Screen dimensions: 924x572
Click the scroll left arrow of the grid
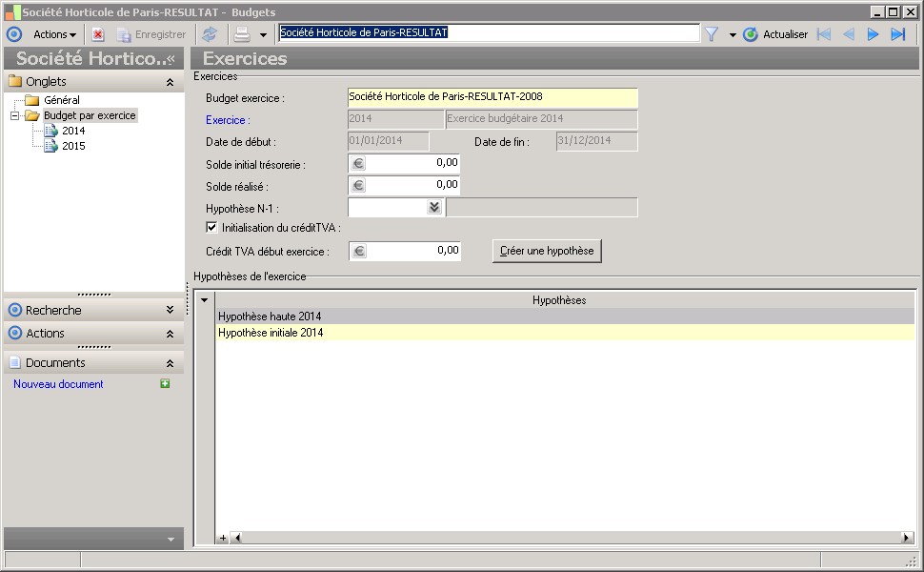click(237, 538)
